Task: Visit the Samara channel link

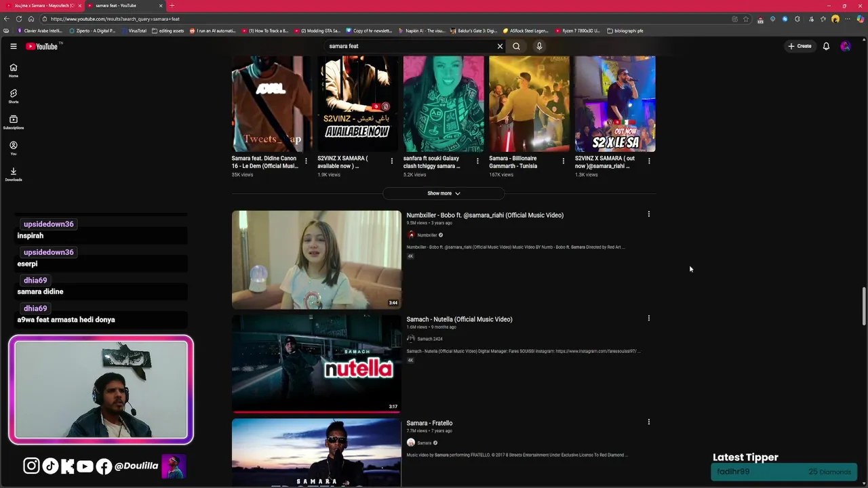Action: click(424, 443)
